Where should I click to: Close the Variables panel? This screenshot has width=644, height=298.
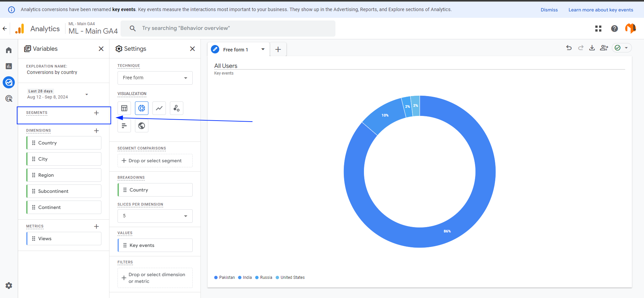pos(101,49)
